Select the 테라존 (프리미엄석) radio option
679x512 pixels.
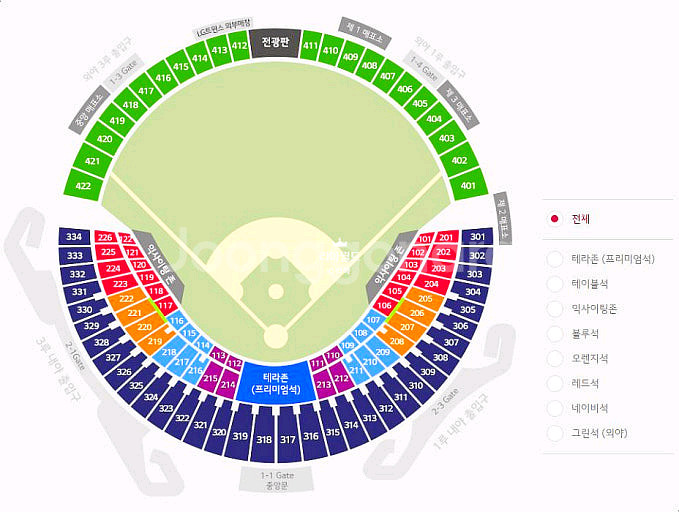[x=554, y=259]
